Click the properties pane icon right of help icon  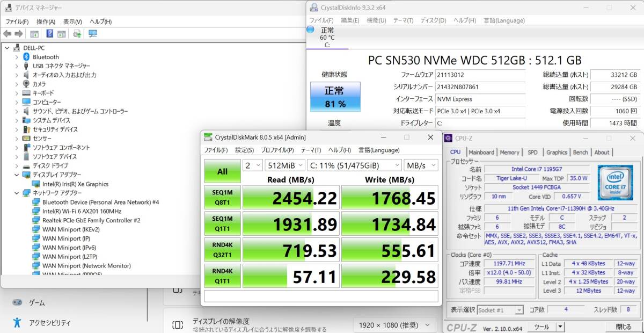pyautogui.click(x=61, y=34)
